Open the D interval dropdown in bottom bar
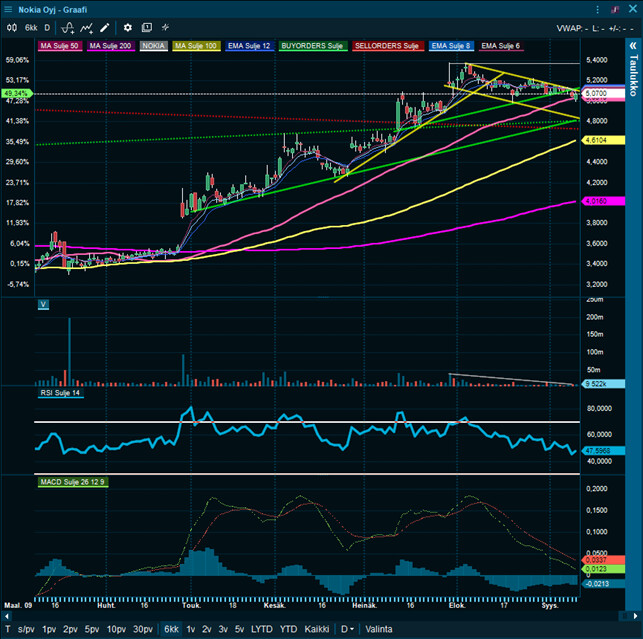Image resolution: width=643 pixels, height=639 pixels. (x=347, y=629)
